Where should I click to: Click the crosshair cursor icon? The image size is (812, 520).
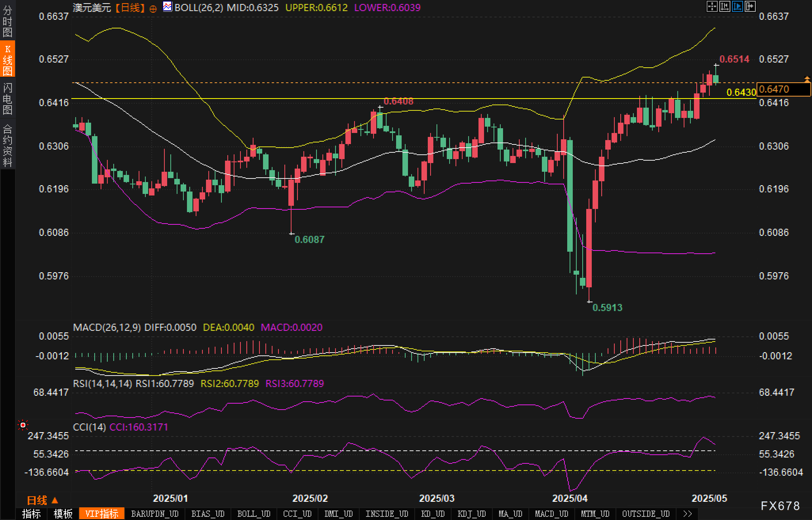coord(712,6)
